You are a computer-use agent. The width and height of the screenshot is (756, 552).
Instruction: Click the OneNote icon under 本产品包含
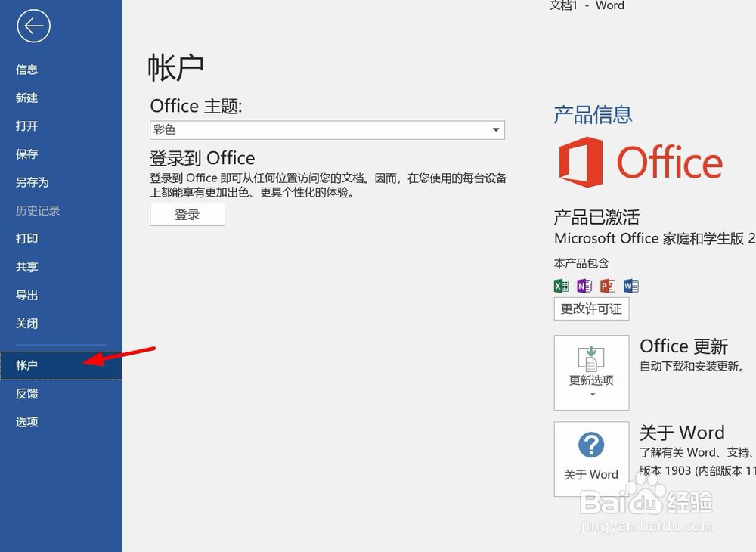584,286
